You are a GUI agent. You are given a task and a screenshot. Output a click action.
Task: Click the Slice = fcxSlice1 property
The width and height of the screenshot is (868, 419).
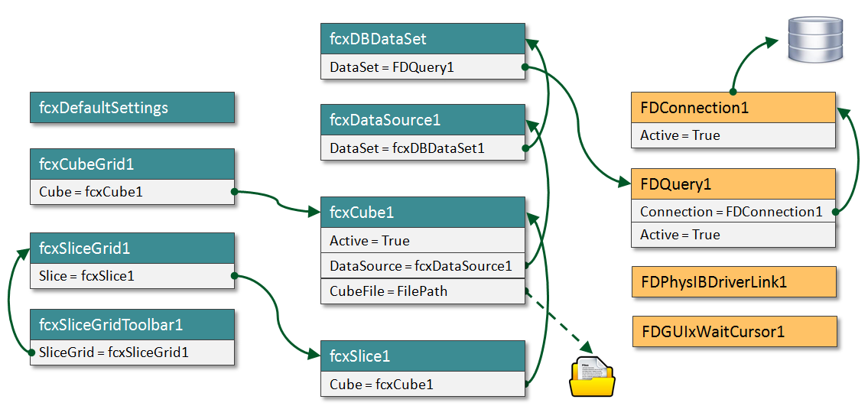click(132, 276)
